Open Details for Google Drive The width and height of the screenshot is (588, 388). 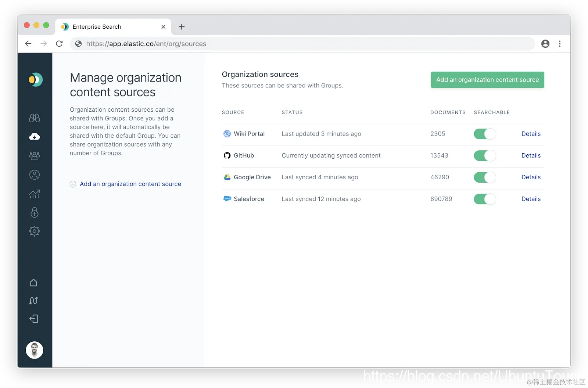click(531, 177)
